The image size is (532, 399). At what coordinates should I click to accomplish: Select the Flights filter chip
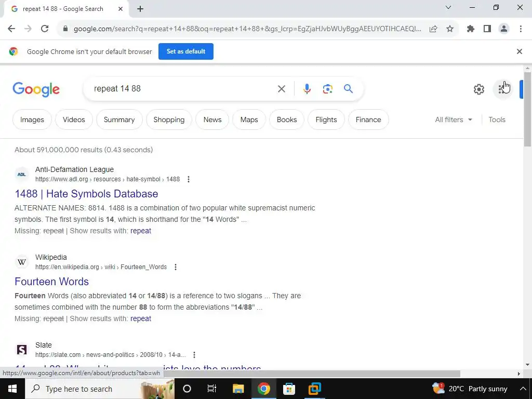tap(326, 119)
